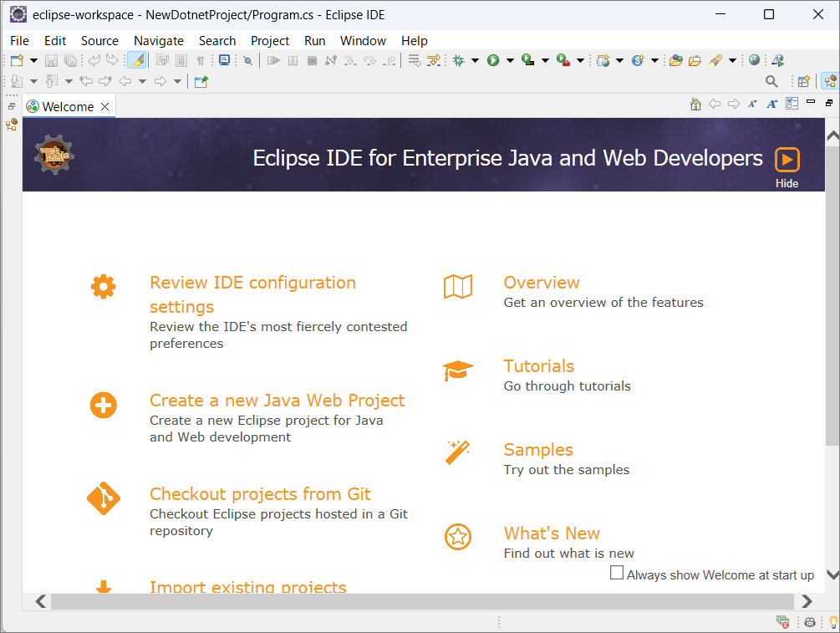The height and width of the screenshot is (633, 840).
Task: Toggle Use Step Filters icon
Action: coord(434,60)
